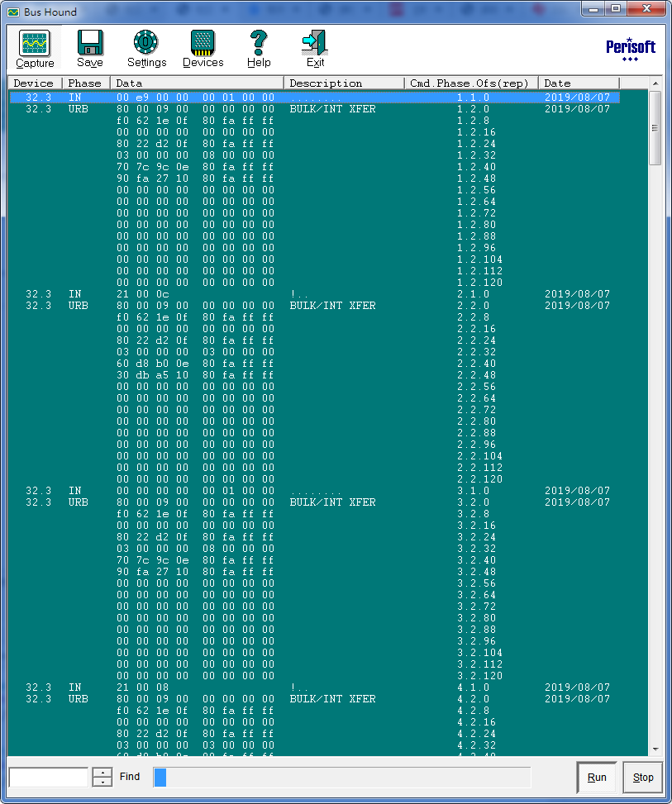Click offset value 1.2.40
672x804 pixels.
(x=477, y=167)
